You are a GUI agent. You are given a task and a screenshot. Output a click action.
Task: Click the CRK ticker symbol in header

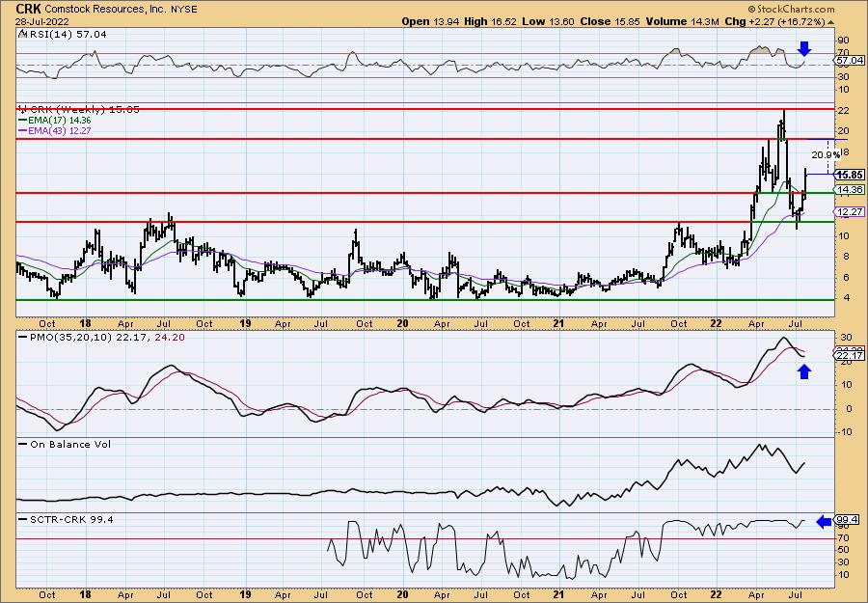click(29, 9)
